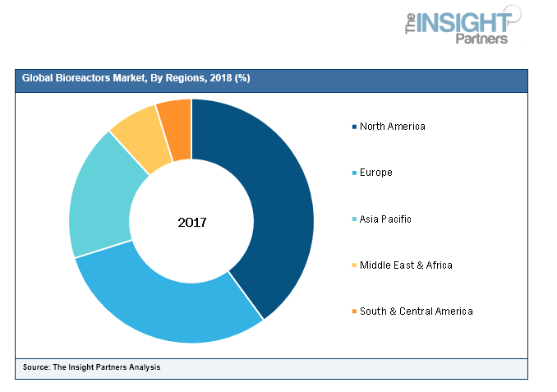Screen dimensions: 557x392
Task: Click the Asia Pacific legend color square
Action: tap(354, 219)
